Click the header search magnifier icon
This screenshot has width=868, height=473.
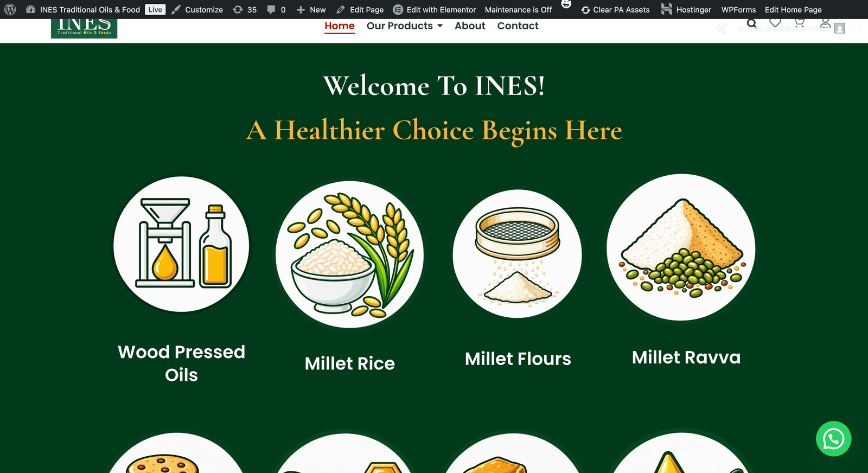[751, 23]
